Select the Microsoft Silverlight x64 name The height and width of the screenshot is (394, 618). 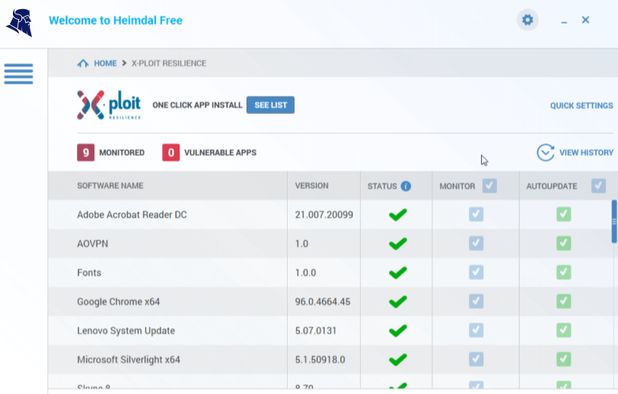[128, 359]
